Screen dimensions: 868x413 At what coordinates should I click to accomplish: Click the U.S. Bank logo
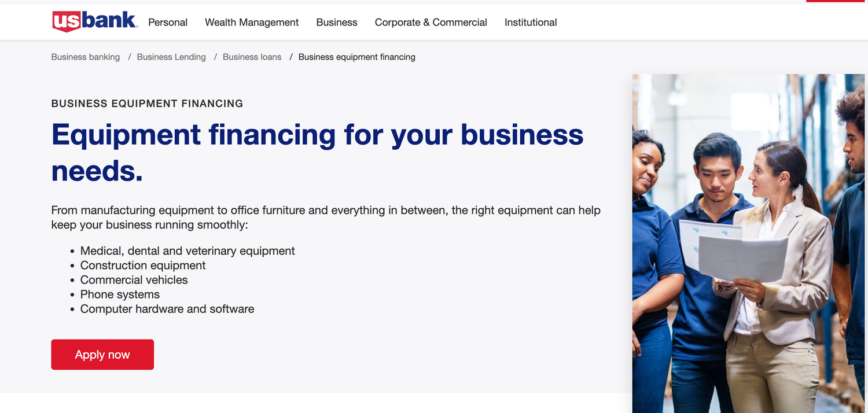(94, 22)
